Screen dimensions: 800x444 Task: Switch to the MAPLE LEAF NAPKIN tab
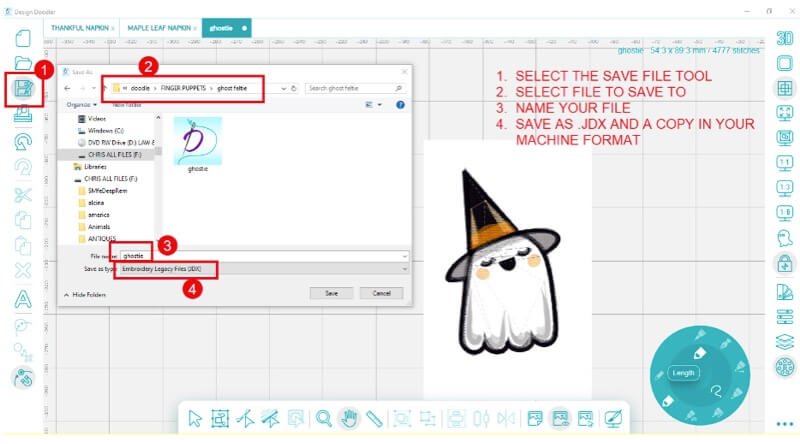coord(159,28)
